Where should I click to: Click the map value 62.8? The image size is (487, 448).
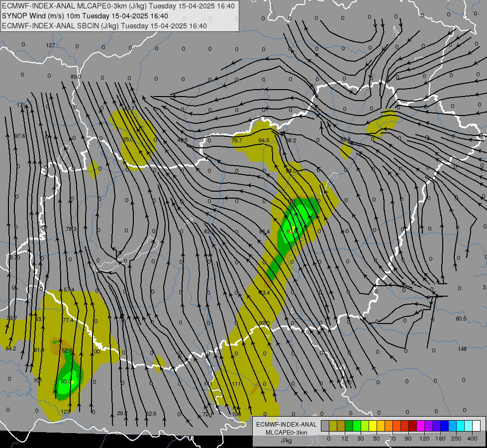(x=345, y=139)
